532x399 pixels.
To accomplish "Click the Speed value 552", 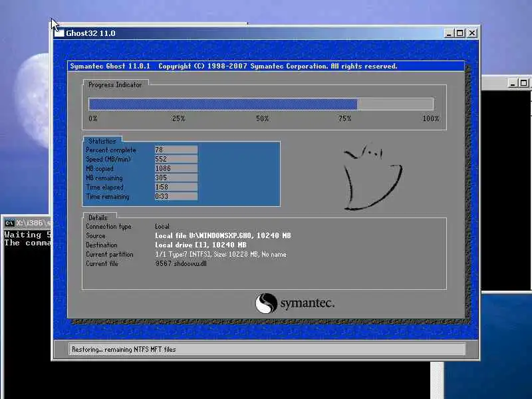I will (176, 159).
